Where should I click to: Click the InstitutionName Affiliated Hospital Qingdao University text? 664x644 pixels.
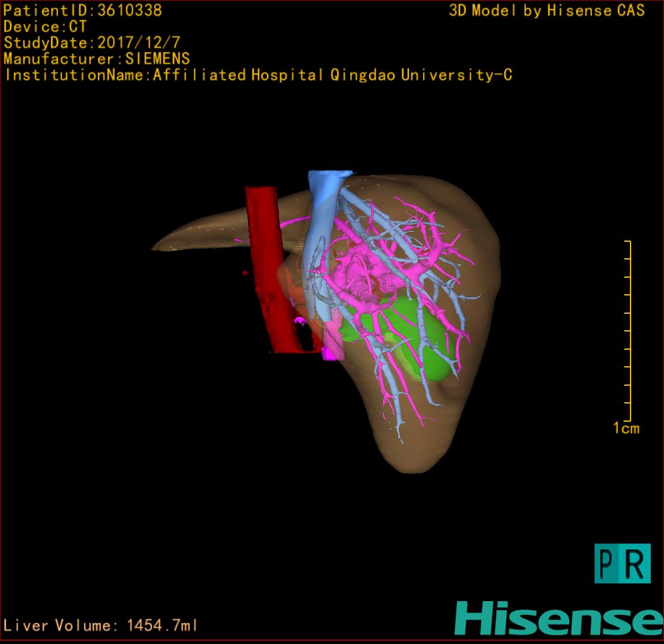pos(258,75)
